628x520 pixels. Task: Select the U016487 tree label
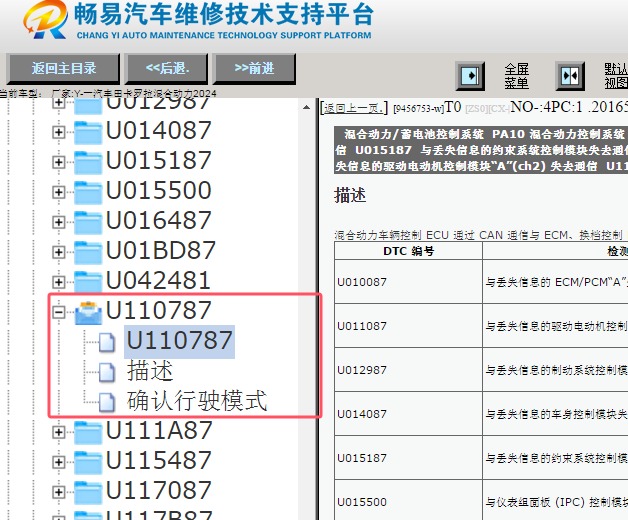[x=159, y=221]
